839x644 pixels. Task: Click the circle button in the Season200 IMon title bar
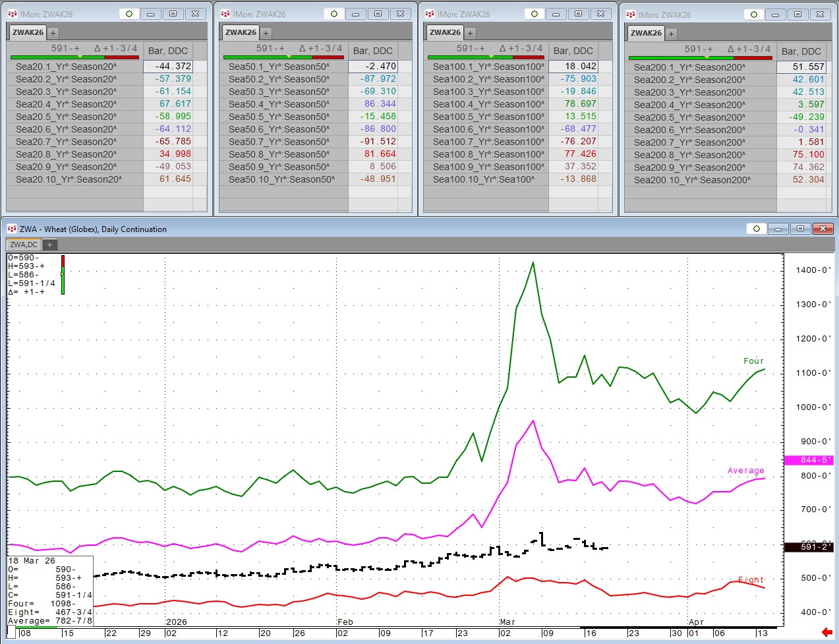coord(754,14)
